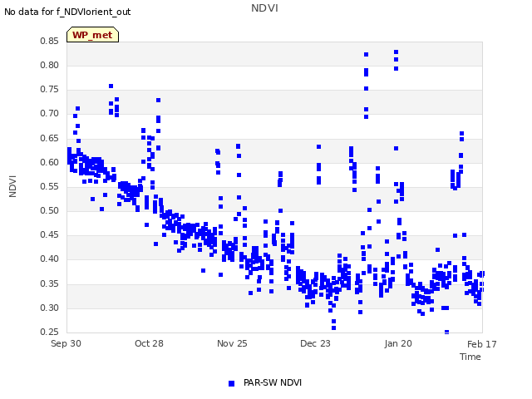Click the 0.75 y-axis tick label
Screen dimensions: 532x399
[49, 89]
